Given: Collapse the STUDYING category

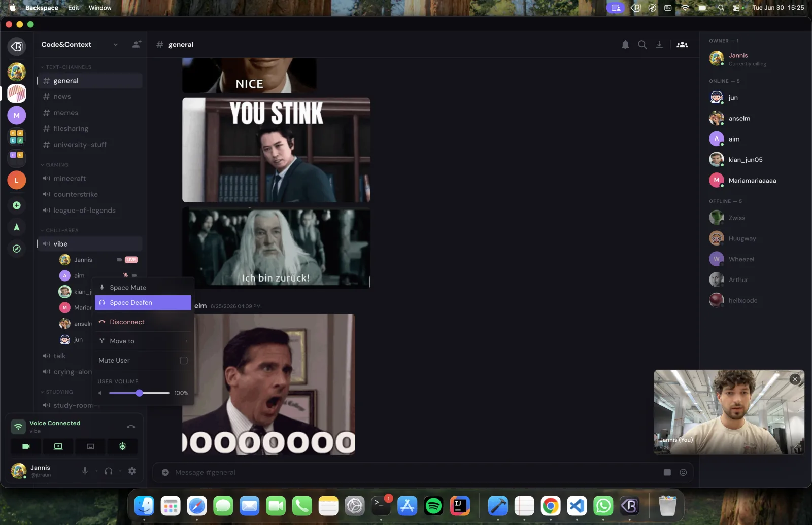Looking at the screenshot, I should [x=57, y=392].
